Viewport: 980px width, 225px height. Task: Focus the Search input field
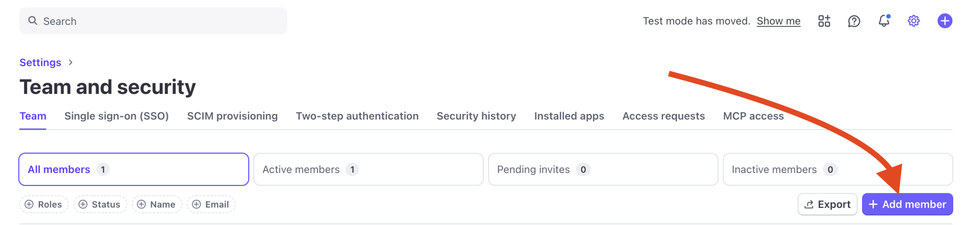[161, 21]
